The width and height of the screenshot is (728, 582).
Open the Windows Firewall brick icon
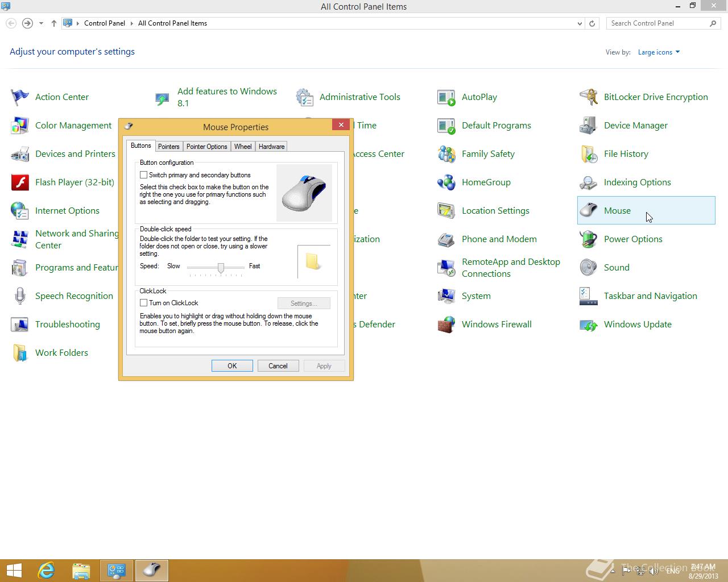pos(446,325)
